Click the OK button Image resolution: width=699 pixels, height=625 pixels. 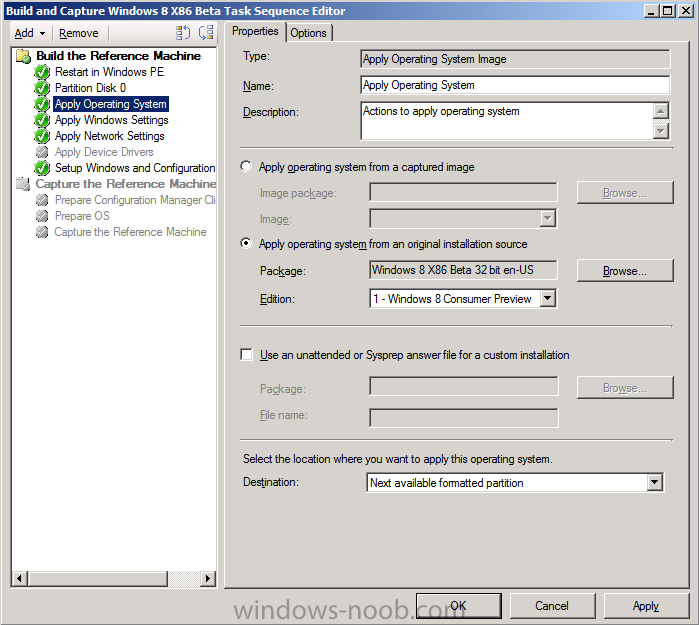coord(458,605)
